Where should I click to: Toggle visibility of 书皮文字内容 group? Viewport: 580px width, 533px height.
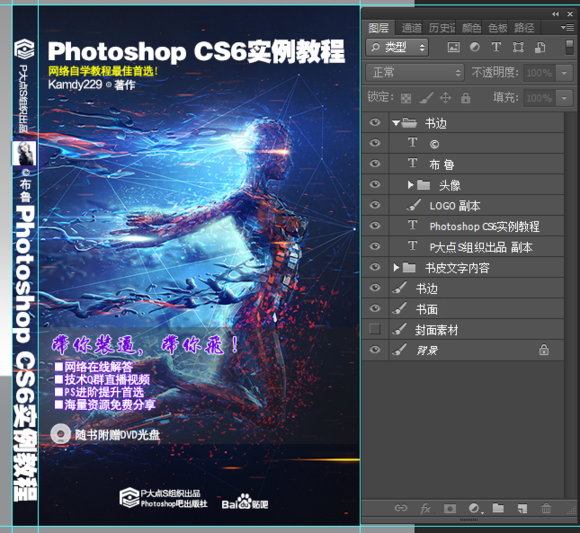375,267
